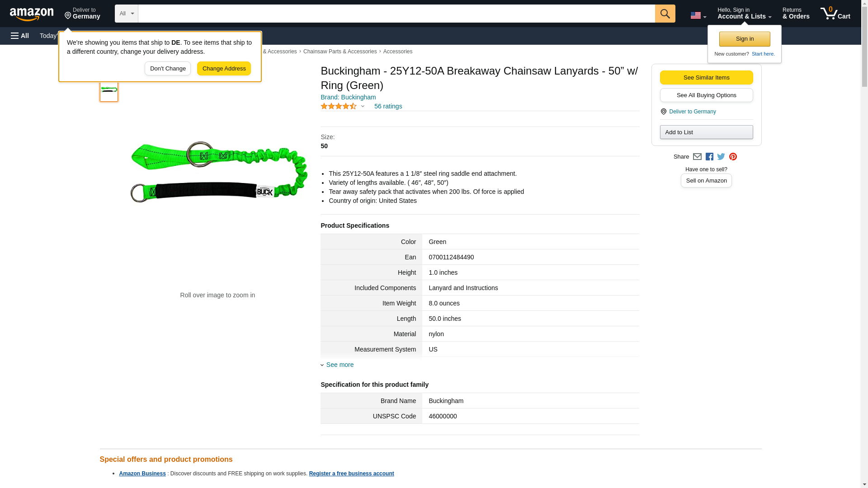Open the country flag language selector
Image resolution: width=868 pixels, height=488 pixels.
pyautogui.click(x=698, y=15)
